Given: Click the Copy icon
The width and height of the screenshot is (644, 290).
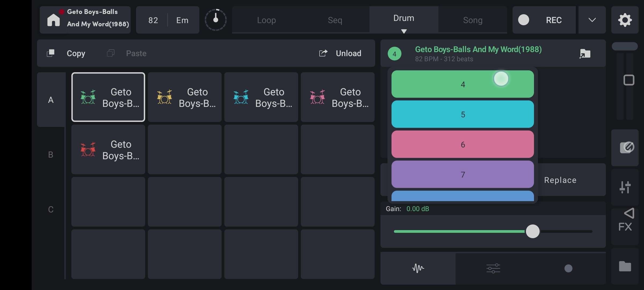Looking at the screenshot, I should tap(50, 53).
